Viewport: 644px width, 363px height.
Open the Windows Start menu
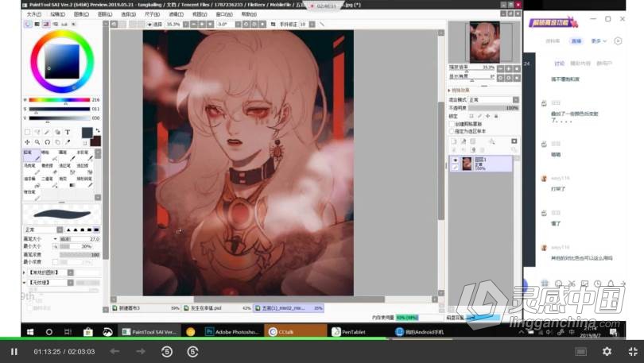(x=30, y=332)
